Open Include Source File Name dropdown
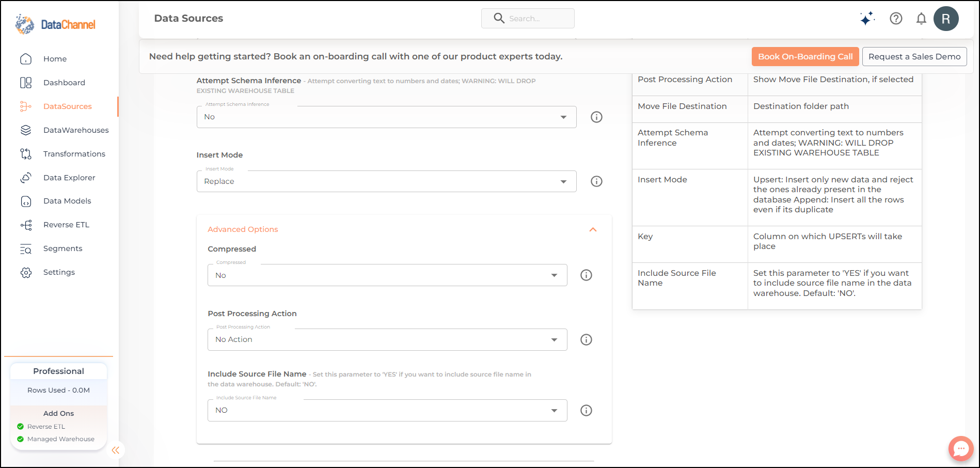Image resolution: width=980 pixels, height=468 pixels. 387,411
